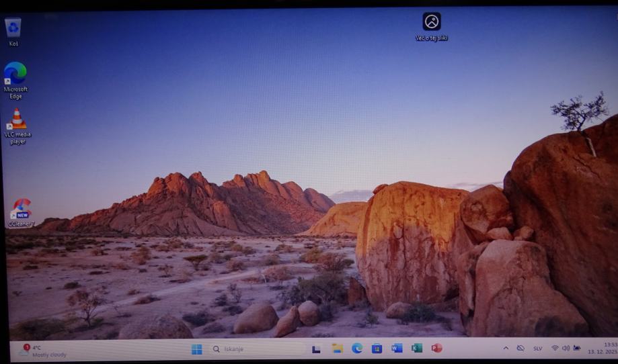Open Microsoft Store from the taskbar

coord(377,348)
